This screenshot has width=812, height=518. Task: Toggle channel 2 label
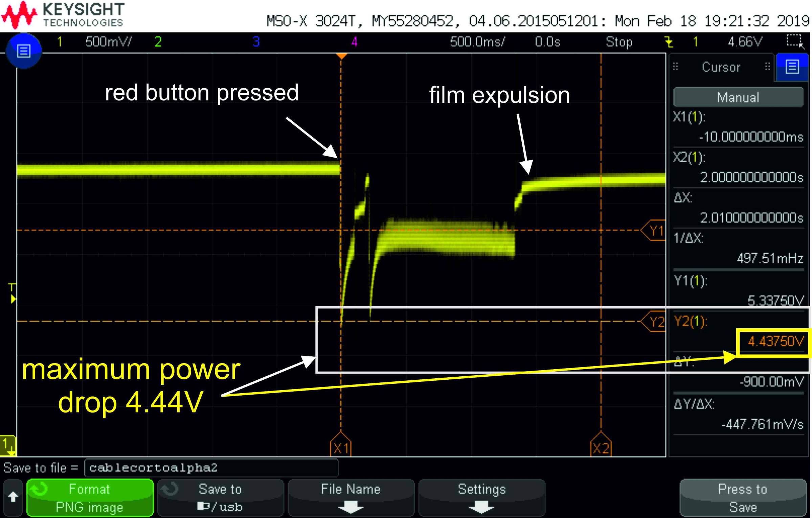coord(158,42)
